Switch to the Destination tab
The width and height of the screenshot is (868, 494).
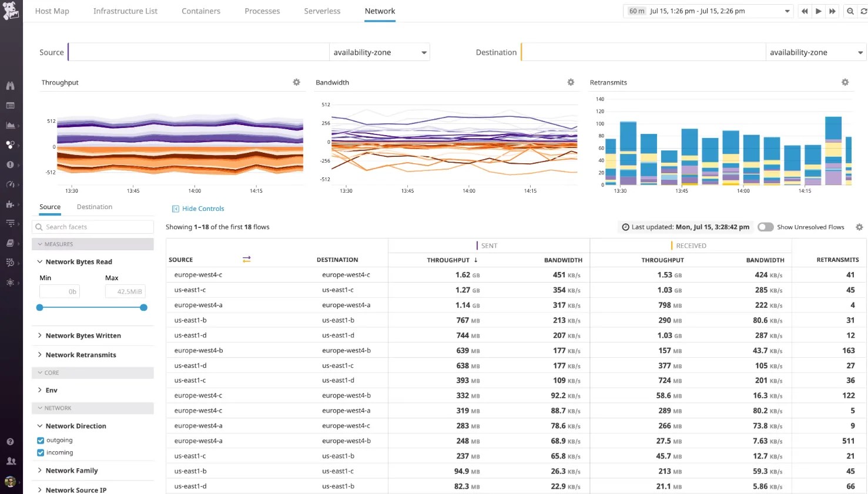coord(94,207)
